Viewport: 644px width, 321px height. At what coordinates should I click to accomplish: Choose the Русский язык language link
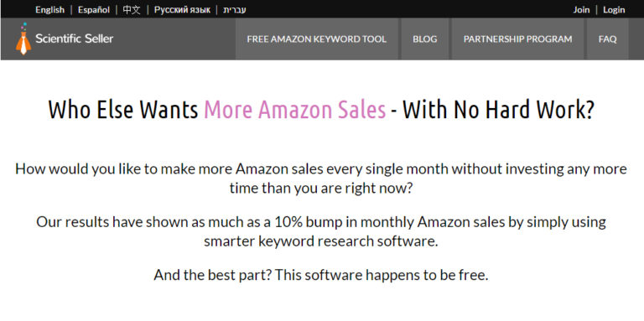pos(182,10)
